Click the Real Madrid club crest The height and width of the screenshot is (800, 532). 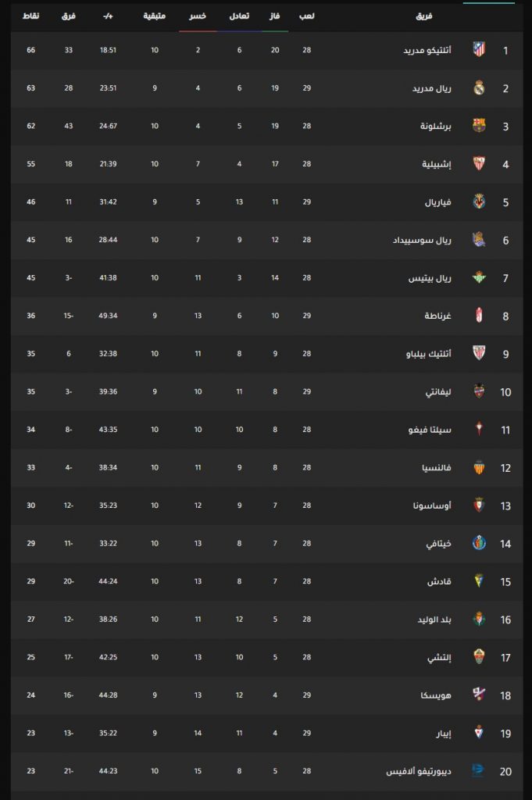tap(479, 87)
